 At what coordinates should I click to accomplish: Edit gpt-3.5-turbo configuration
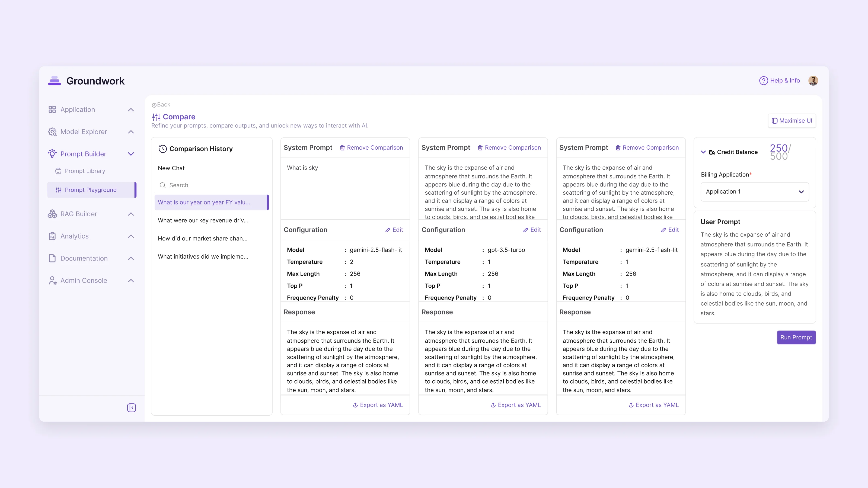[x=532, y=230]
